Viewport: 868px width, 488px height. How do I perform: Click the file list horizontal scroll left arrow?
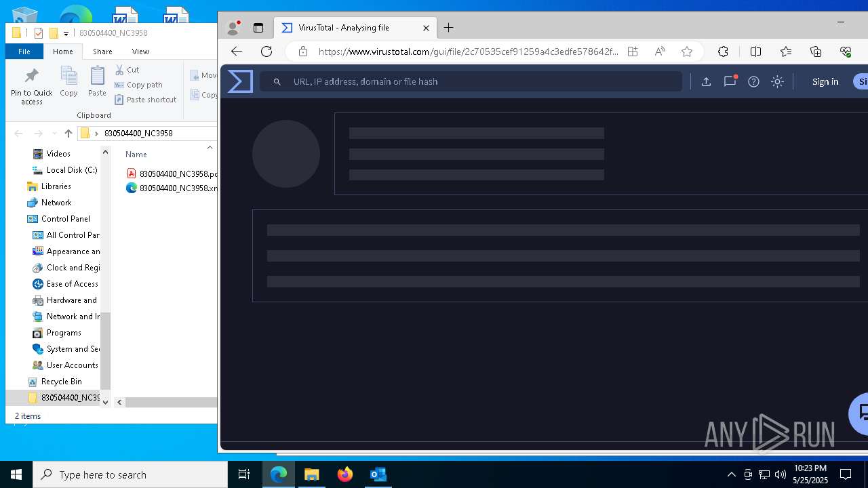coord(119,402)
